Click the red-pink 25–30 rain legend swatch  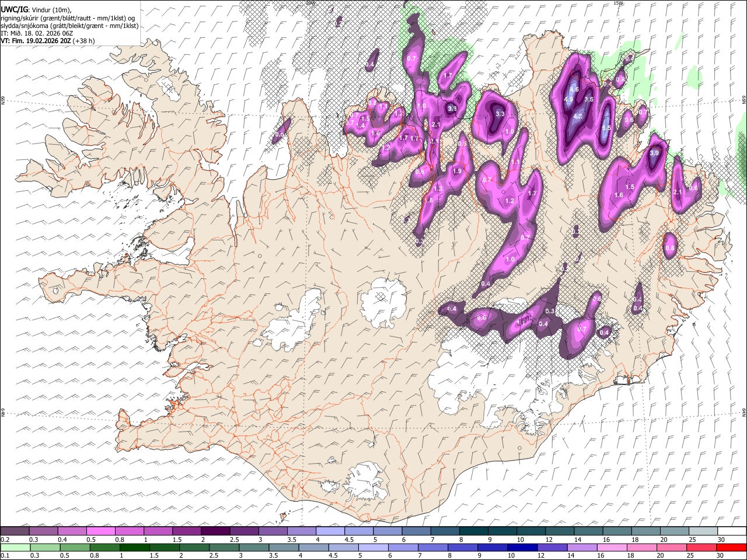click(x=701, y=547)
